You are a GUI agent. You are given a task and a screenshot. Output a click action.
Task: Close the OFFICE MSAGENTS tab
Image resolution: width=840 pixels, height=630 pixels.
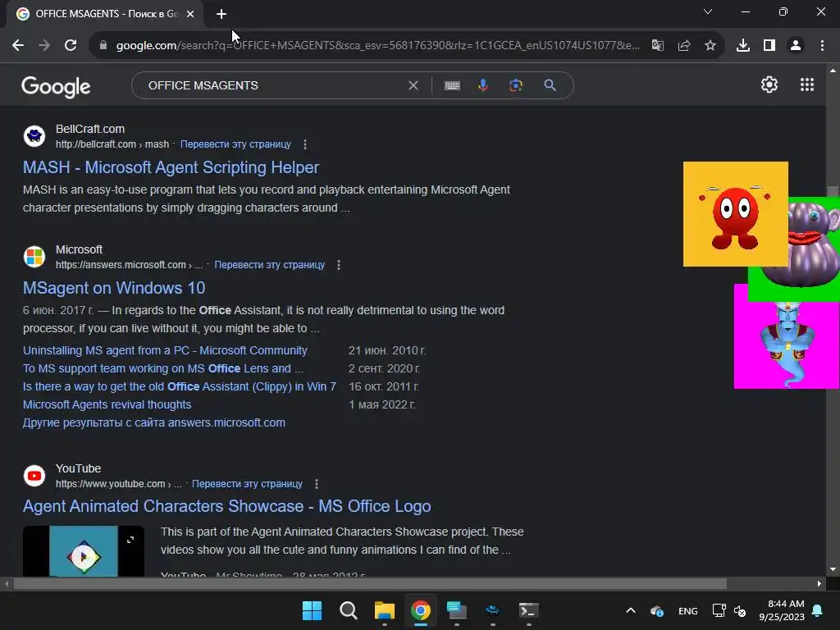pyautogui.click(x=190, y=14)
